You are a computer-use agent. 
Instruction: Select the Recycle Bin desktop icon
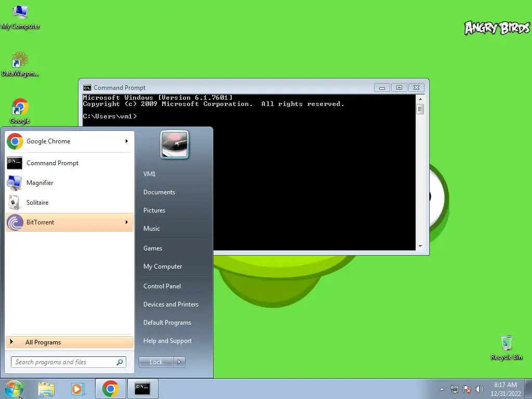(506, 348)
